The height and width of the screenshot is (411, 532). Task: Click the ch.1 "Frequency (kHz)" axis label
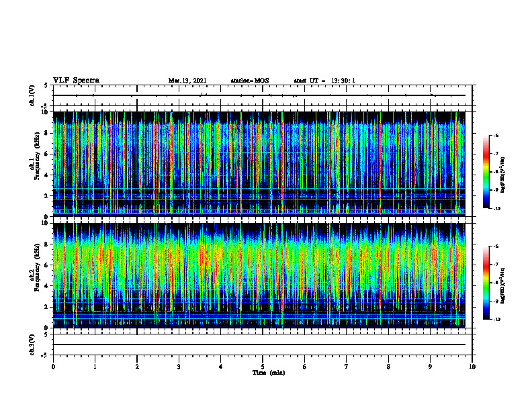(x=37, y=156)
